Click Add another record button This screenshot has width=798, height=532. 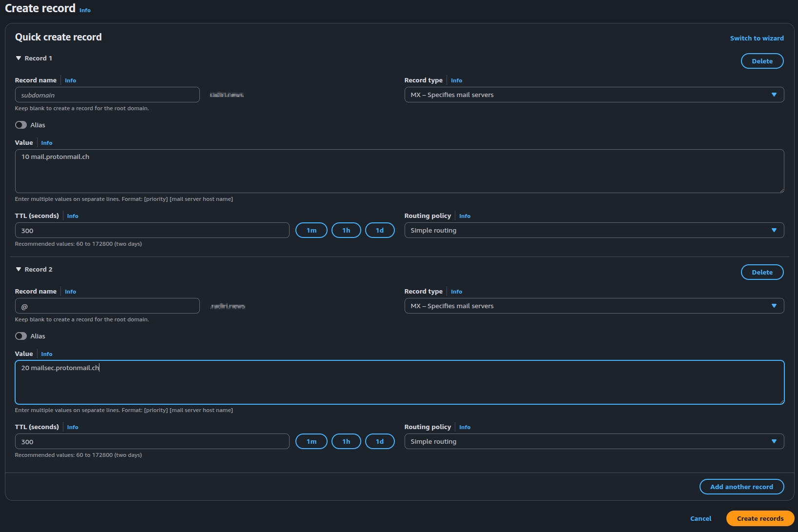pyautogui.click(x=741, y=487)
